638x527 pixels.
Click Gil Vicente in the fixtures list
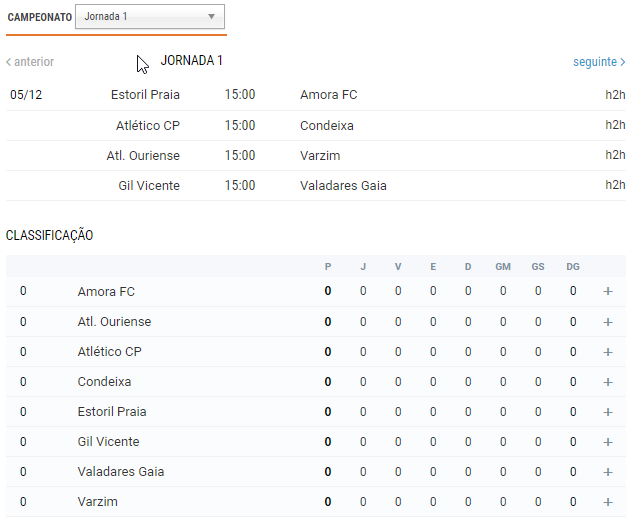pyautogui.click(x=149, y=186)
